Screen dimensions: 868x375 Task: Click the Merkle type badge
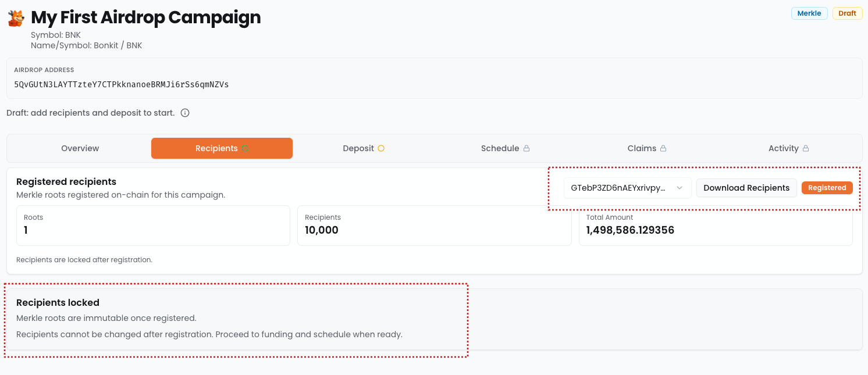point(809,13)
